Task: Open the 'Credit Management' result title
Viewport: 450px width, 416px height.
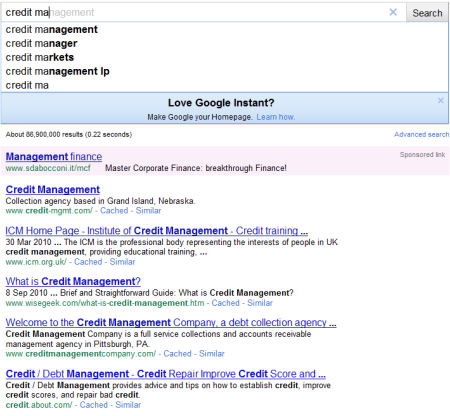Action: click(x=53, y=190)
